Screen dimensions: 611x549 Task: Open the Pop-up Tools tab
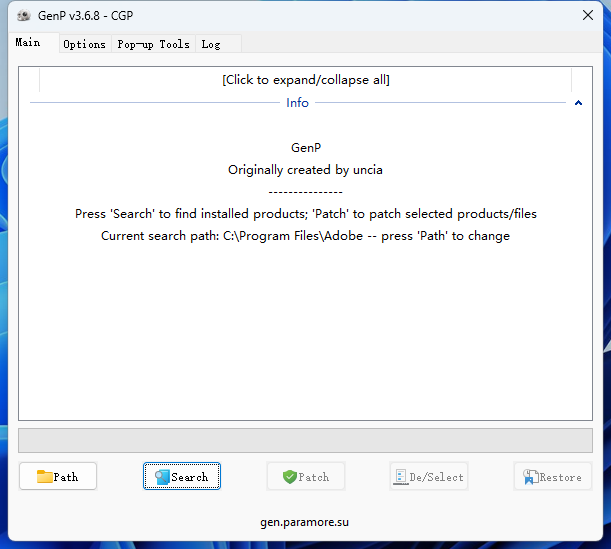(154, 44)
